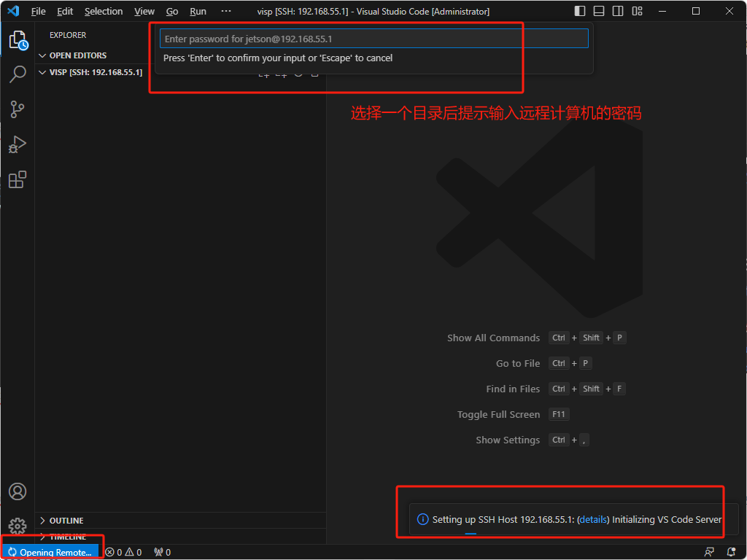Open the Manage gear icon

pos(18,526)
